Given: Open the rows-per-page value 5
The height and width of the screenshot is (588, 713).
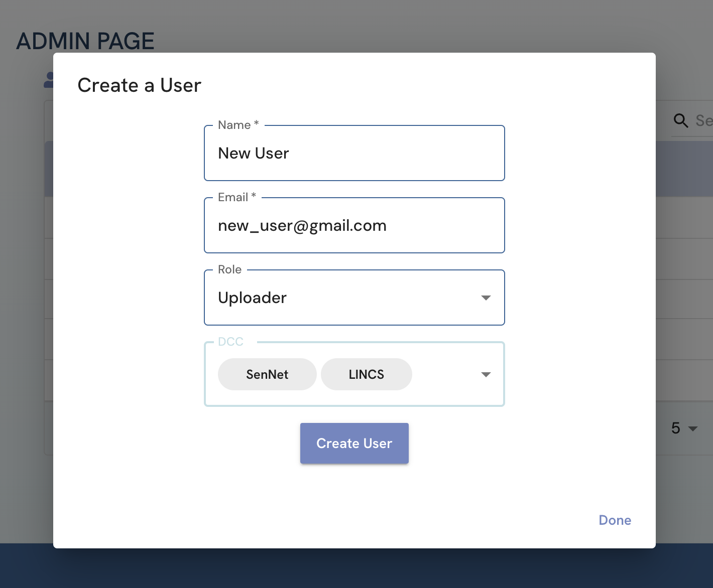Looking at the screenshot, I should [676, 428].
